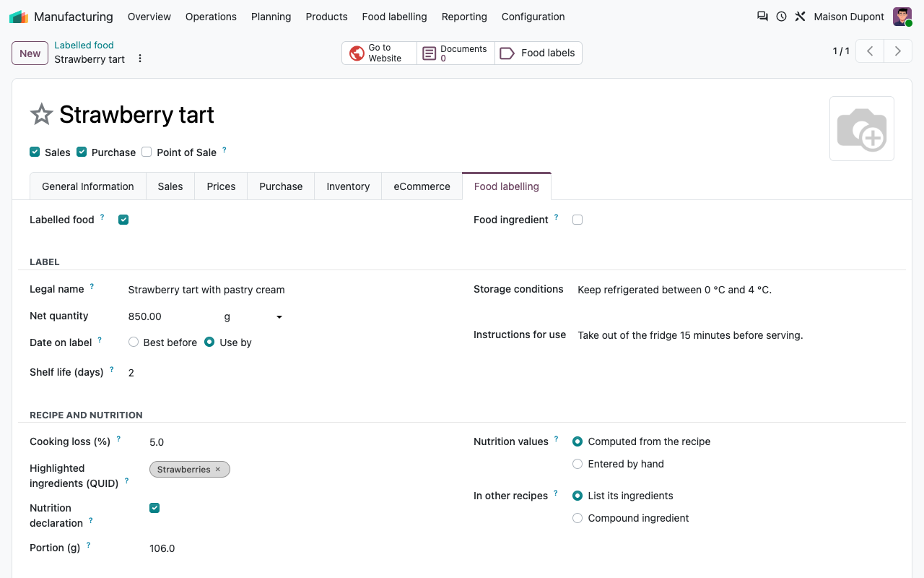Remove the Strawberries tag
The height and width of the screenshot is (578, 924).
218,470
